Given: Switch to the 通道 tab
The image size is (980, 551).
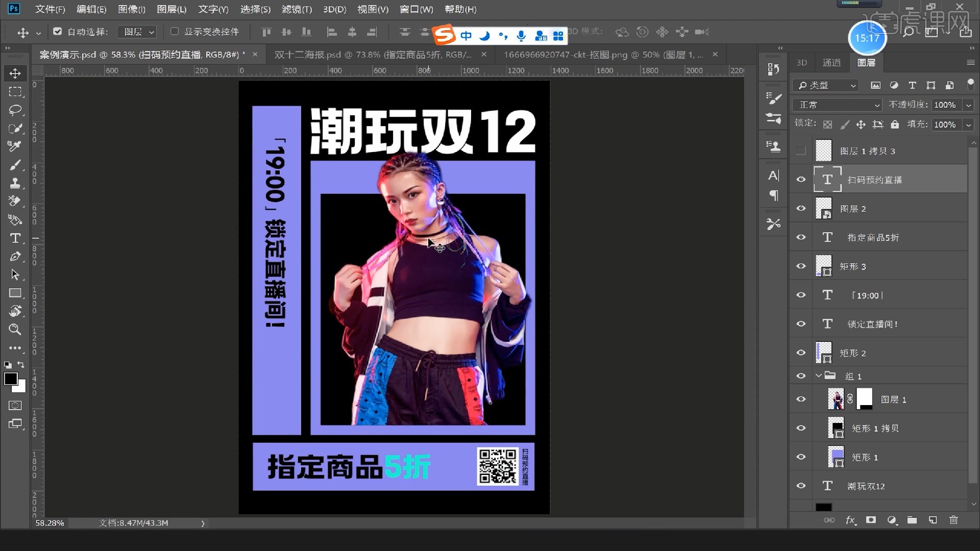Looking at the screenshot, I should pos(831,62).
